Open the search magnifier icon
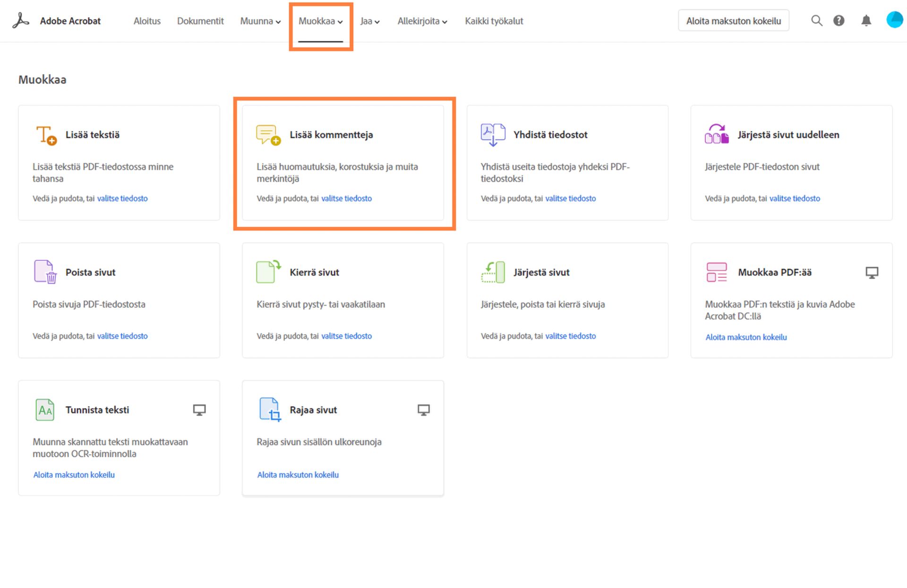Screen dimensions: 907x588 [817, 21]
